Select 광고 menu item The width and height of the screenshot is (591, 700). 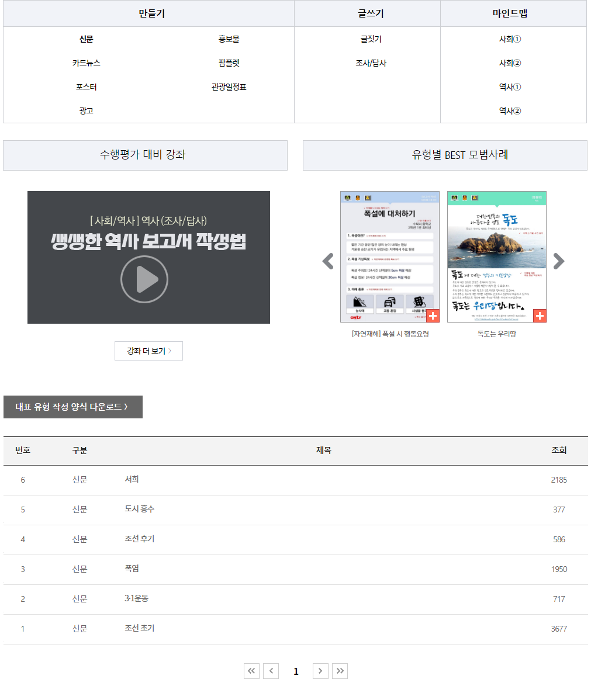86,110
